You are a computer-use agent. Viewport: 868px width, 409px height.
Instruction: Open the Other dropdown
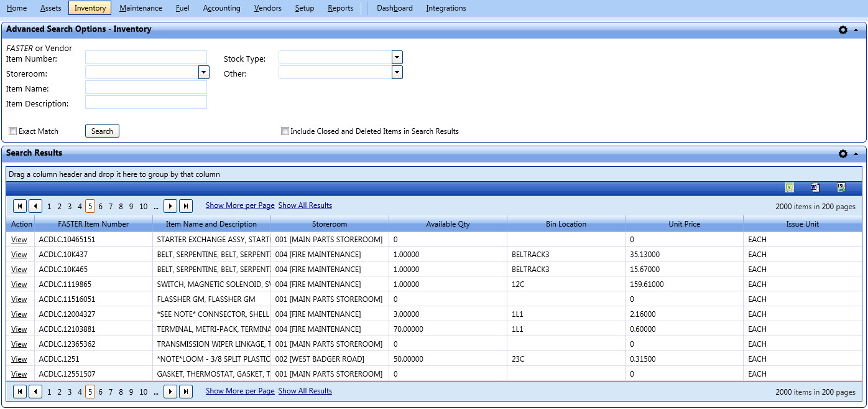point(397,73)
